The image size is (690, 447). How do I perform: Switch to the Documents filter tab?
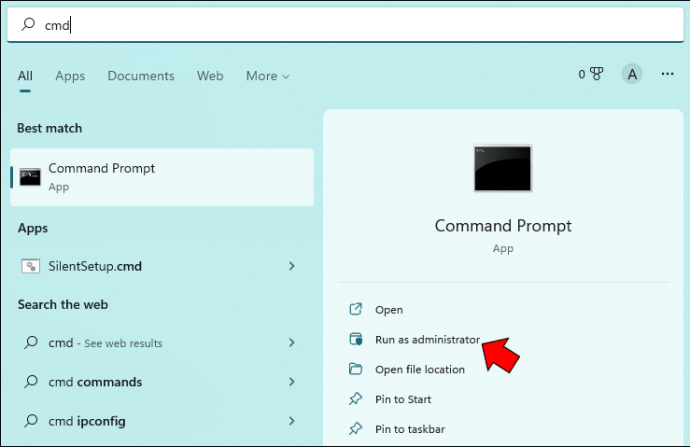coord(141,76)
